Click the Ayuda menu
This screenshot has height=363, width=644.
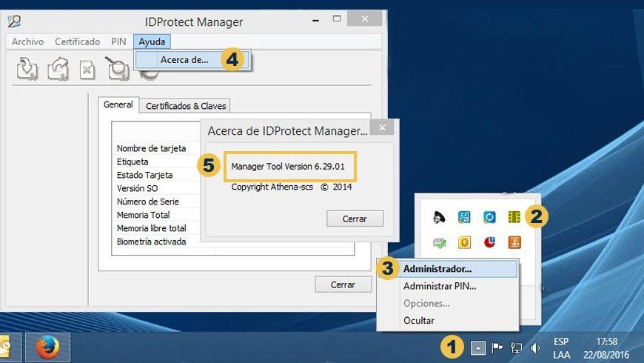pyautogui.click(x=152, y=41)
